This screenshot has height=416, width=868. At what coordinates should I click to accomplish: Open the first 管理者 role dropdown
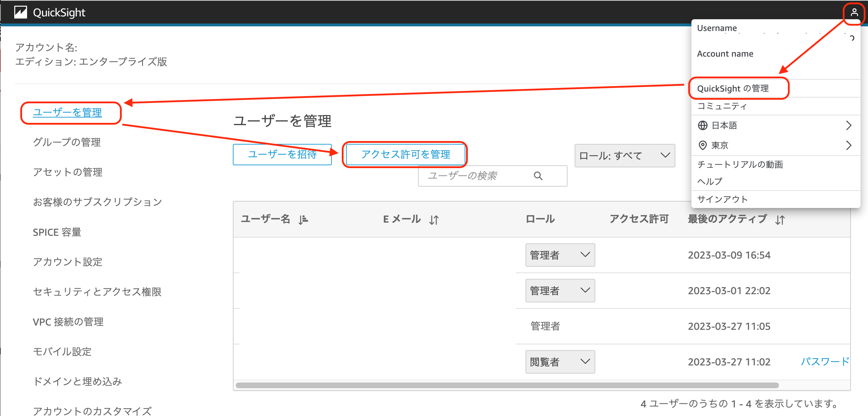coord(560,255)
